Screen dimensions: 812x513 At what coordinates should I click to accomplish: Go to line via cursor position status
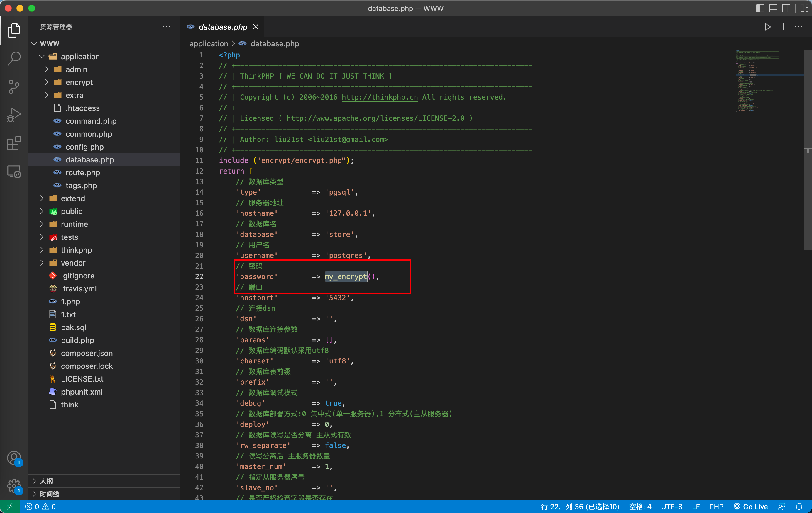coord(580,506)
